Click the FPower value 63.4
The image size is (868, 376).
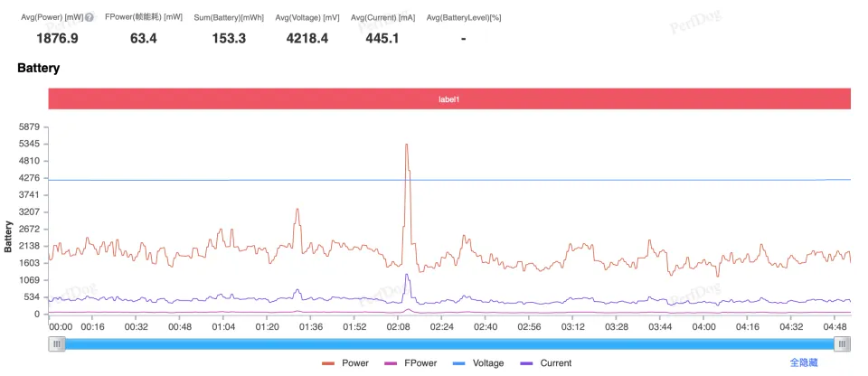pos(143,38)
